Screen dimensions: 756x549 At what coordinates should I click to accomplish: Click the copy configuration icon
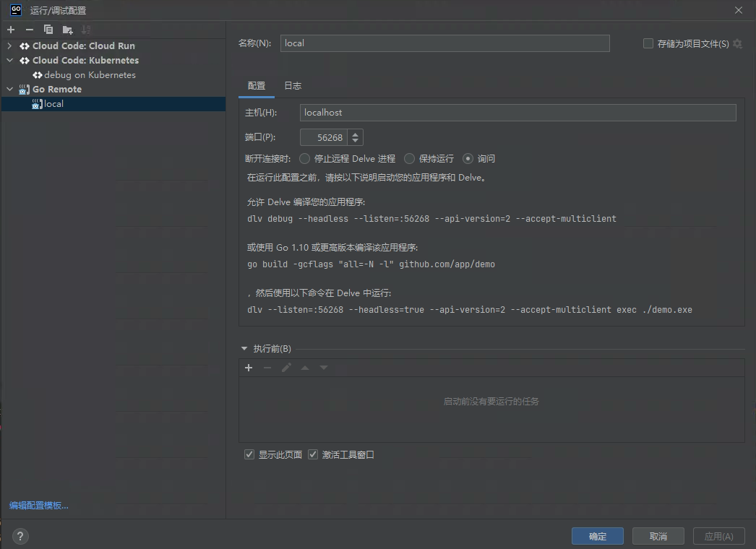tap(48, 30)
